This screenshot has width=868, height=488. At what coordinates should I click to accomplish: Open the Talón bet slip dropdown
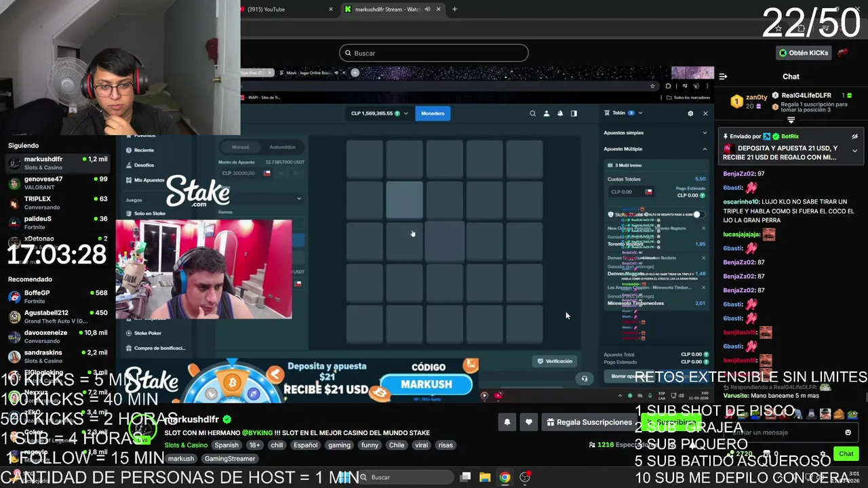pos(625,113)
